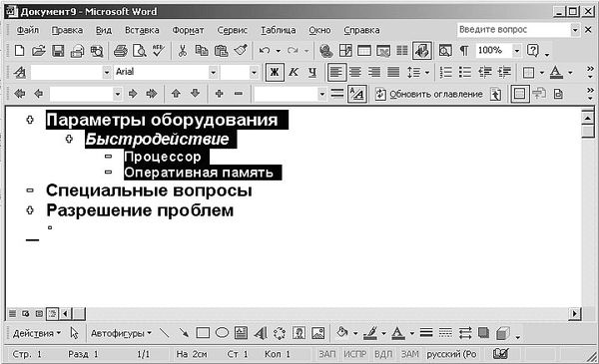Move selected outline item down
Viewport: 599px width, 364px height.
click(x=196, y=94)
